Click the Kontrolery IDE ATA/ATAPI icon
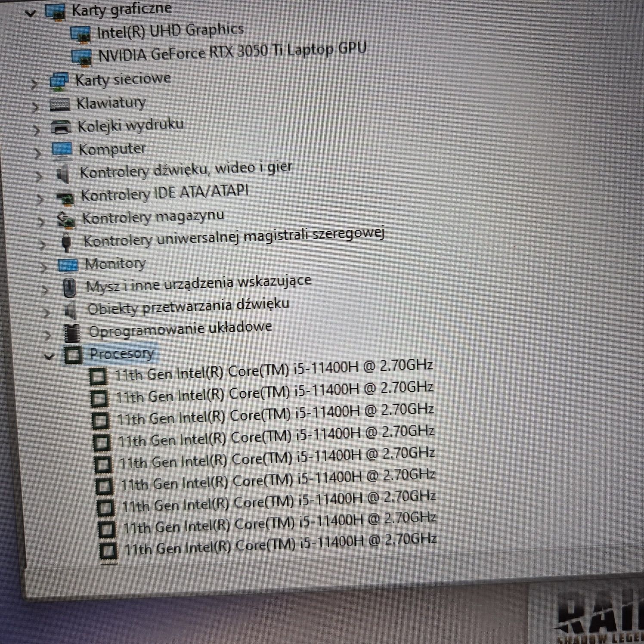Image resolution: width=644 pixels, height=644 pixels. click(65, 198)
